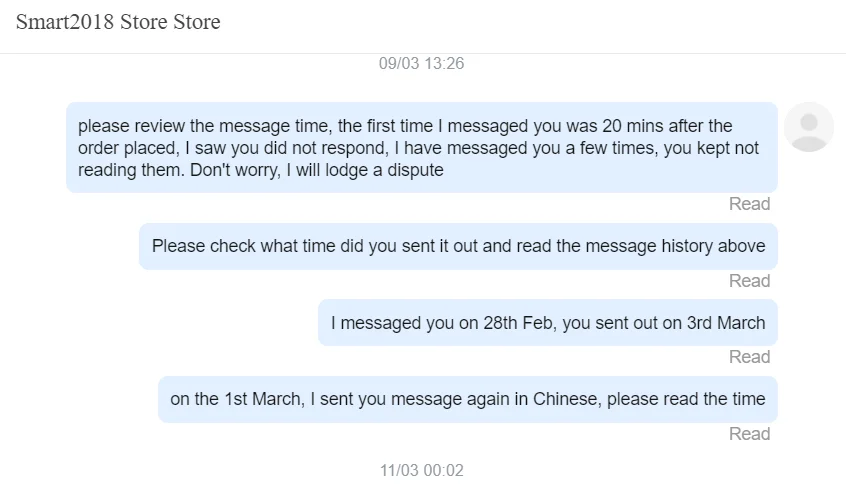This screenshot has height=496, width=846.
Task: Select the message about lodging a dispute
Action: coord(421,147)
